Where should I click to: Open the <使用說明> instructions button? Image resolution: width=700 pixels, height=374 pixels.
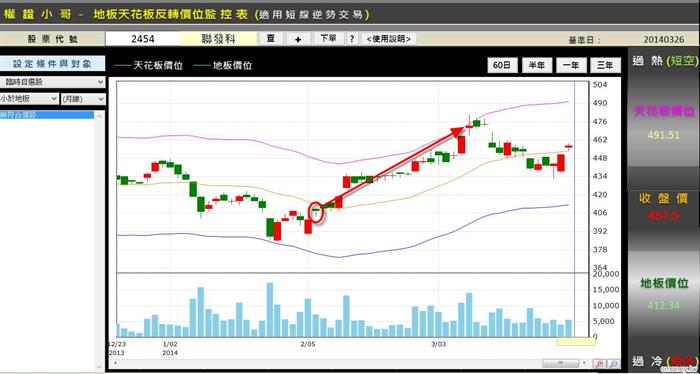pos(389,39)
